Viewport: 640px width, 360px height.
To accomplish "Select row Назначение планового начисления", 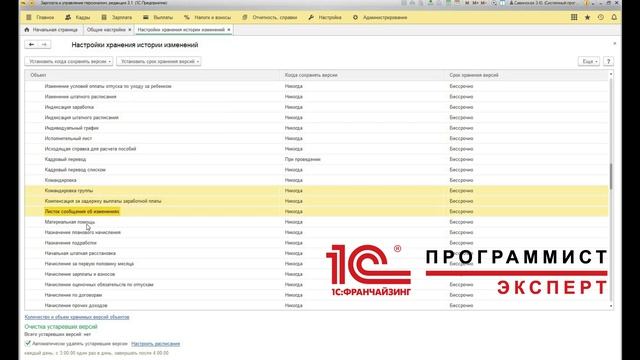I will (316, 233).
